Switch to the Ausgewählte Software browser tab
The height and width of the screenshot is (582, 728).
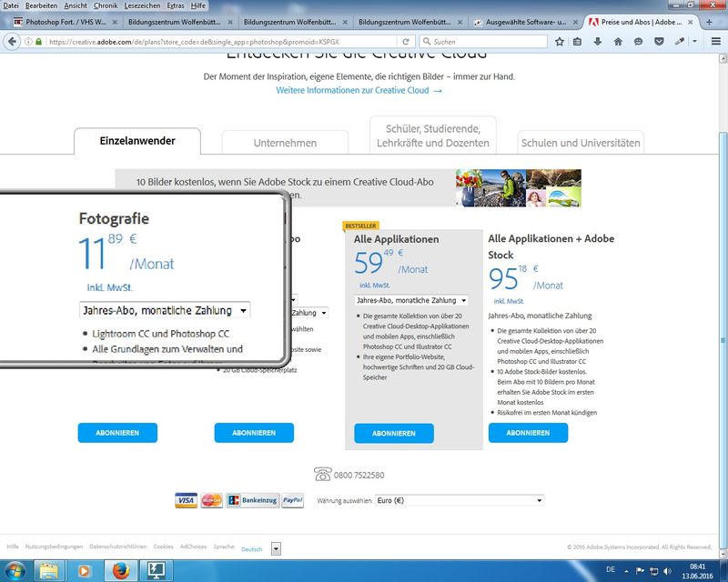(526, 22)
